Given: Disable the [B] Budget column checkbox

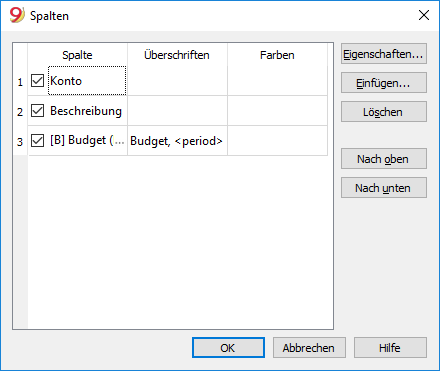Looking at the screenshot, I should pos(37,141).
